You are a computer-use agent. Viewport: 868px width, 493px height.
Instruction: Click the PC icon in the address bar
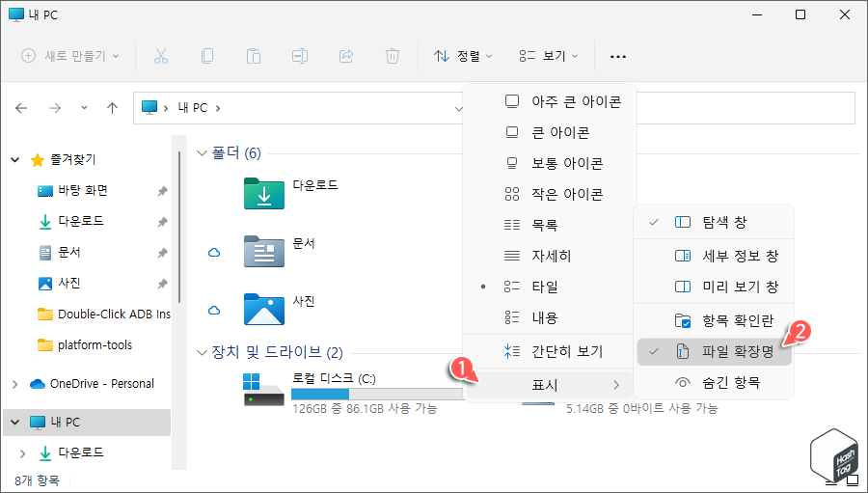coord(149,107)
